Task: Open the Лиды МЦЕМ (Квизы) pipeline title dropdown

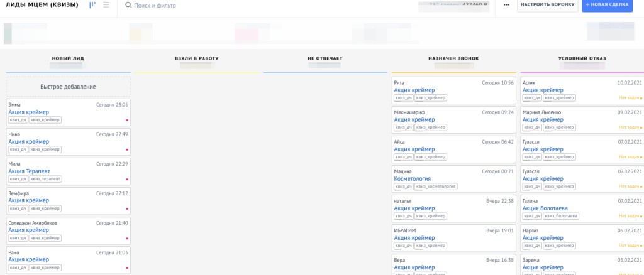Action: (42, 5)
